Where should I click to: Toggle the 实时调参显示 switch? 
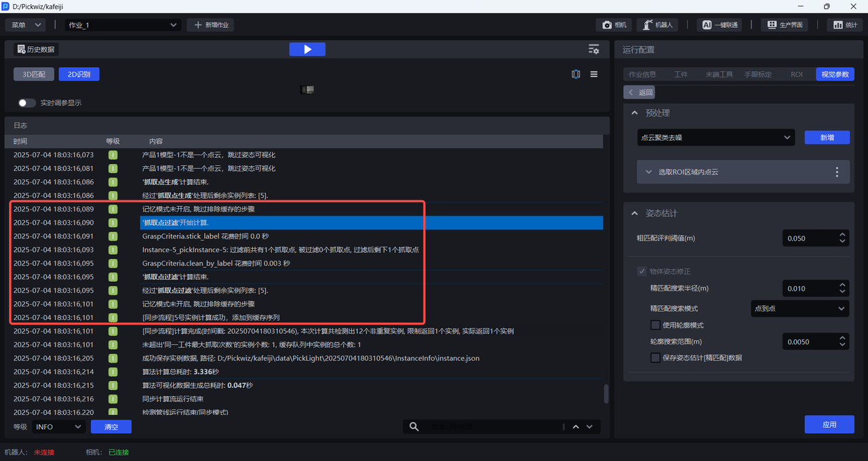(x=27, y=103)
